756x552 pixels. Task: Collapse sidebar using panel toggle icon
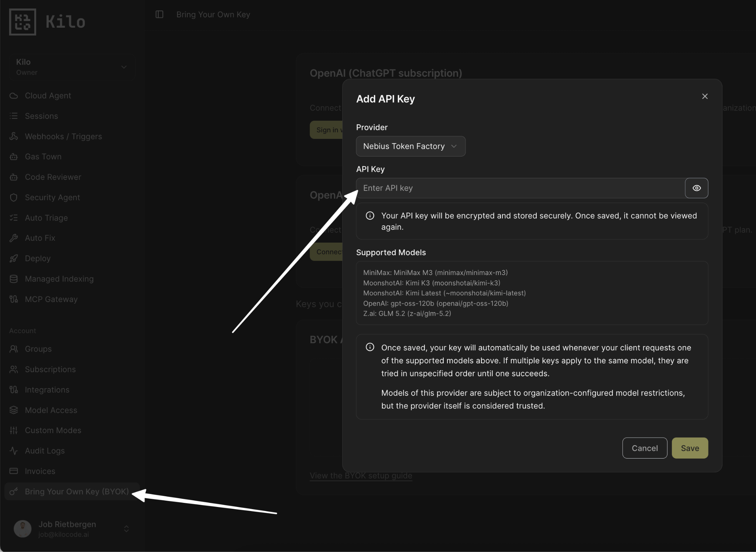coord(159,14)
